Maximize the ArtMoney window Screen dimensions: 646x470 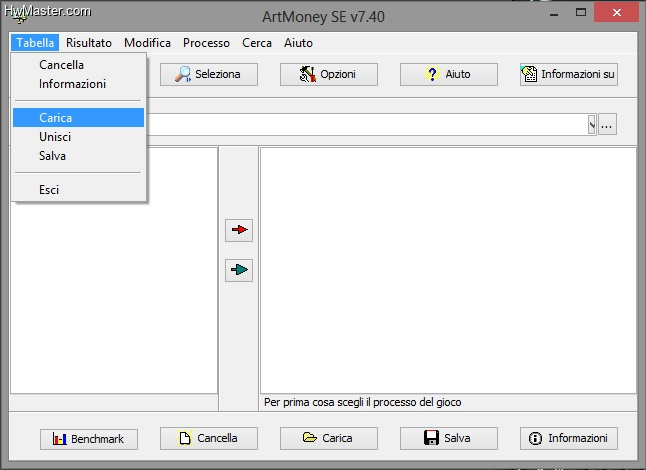coord(581,13)
